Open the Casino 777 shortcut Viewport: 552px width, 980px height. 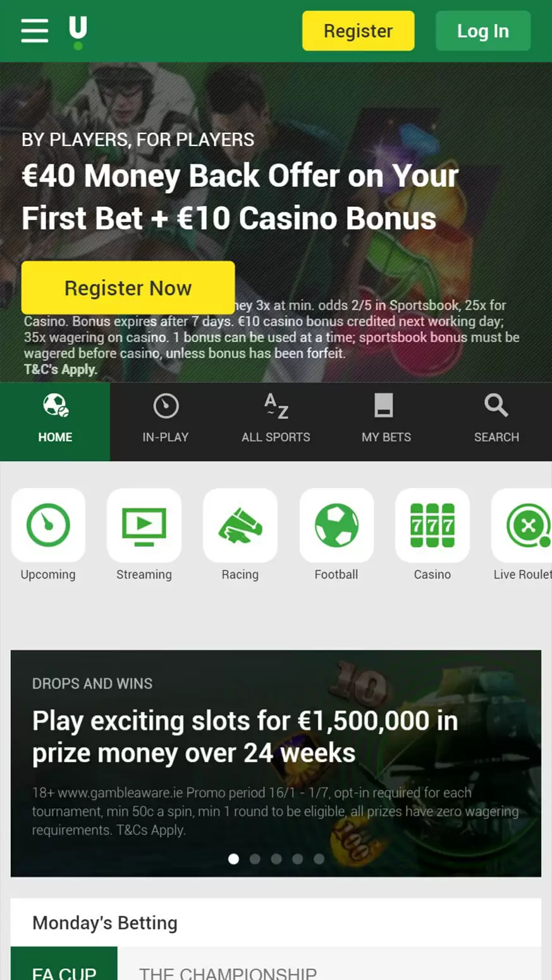[x=432, y=525]
